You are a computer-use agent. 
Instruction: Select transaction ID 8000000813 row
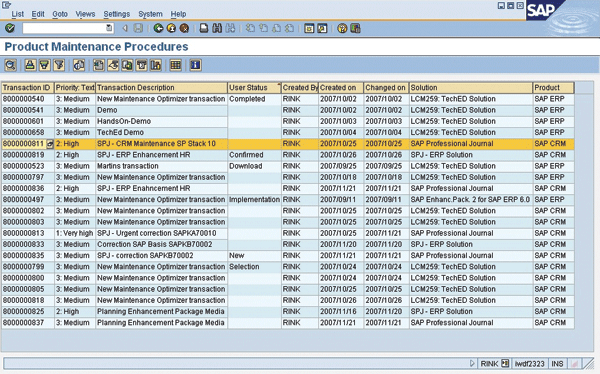coord(288,233)
